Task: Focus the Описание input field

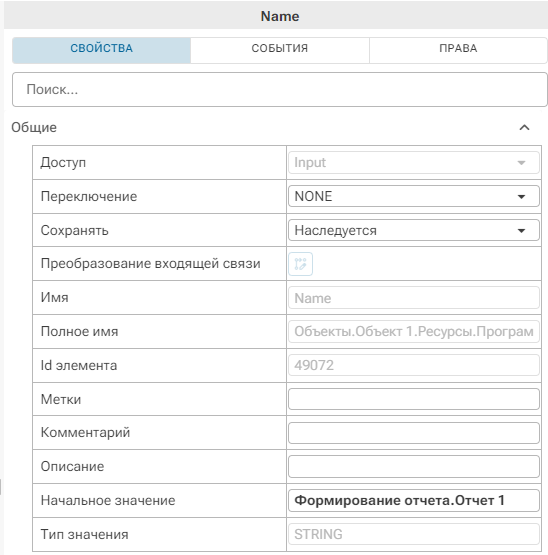Action: pyautogui.click(x=414, y=467)
